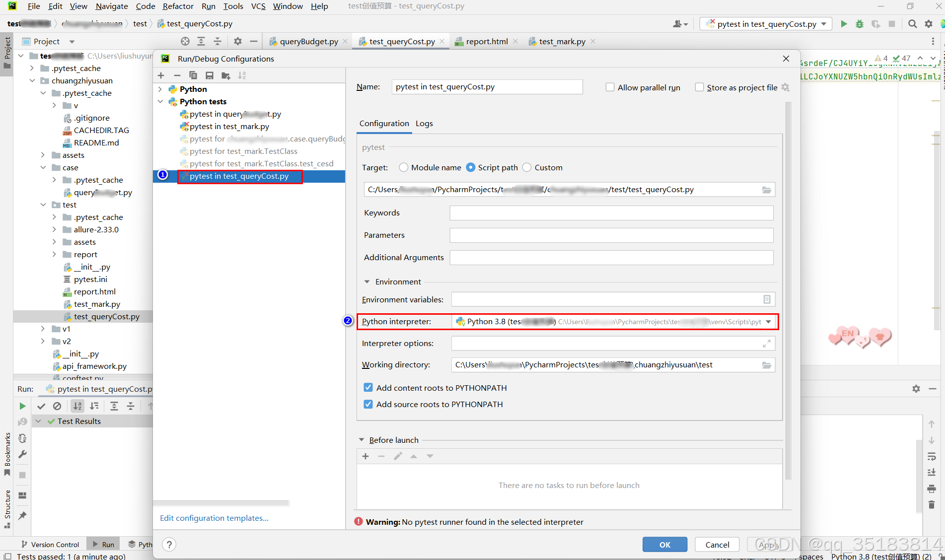The height and width of the screenshot is (560, 945).
Task: Click inside the Keywords input field
Action: [x=611, y=212]
